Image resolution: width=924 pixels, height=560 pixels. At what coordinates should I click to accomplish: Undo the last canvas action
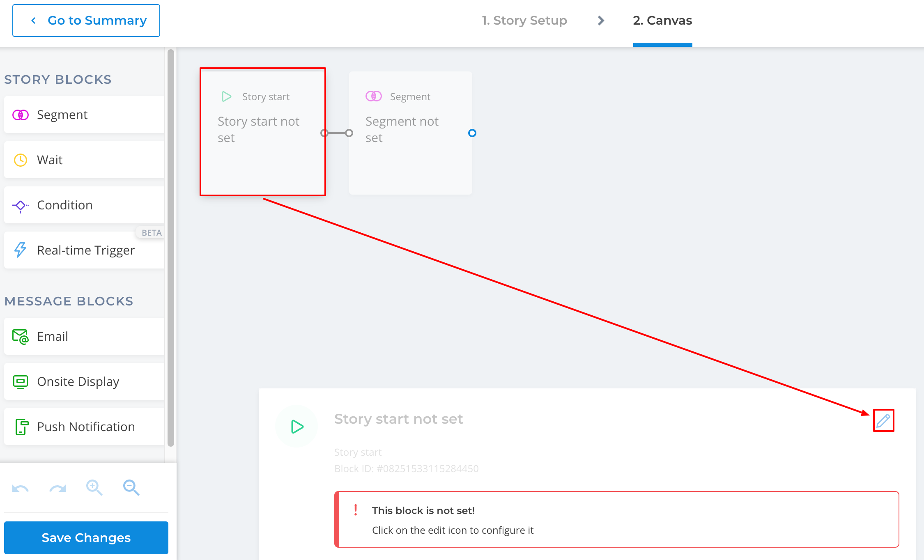click(x=21, y=488)
